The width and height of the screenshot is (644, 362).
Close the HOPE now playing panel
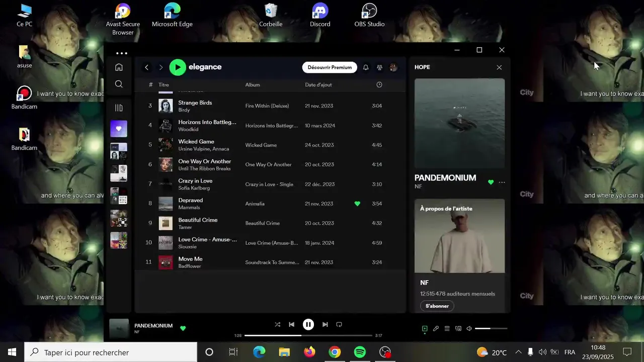pyautogui.click(x=499, y=67)
